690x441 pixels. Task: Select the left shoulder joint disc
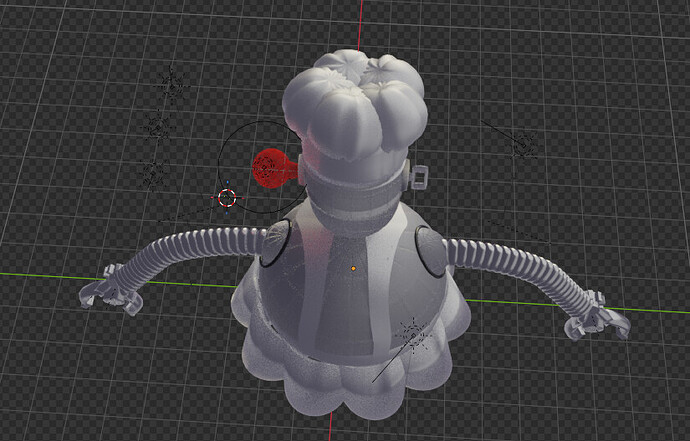pos(275,243)
